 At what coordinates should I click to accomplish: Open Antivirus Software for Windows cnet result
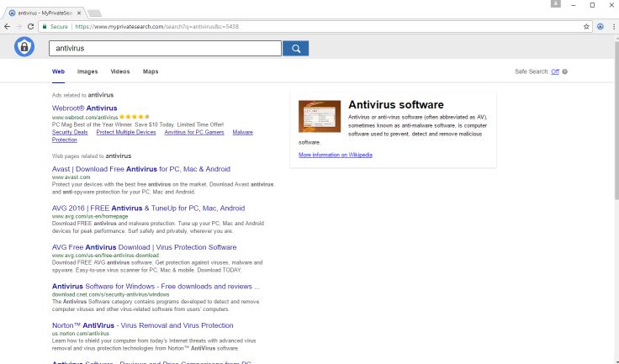tap(156, 286)
